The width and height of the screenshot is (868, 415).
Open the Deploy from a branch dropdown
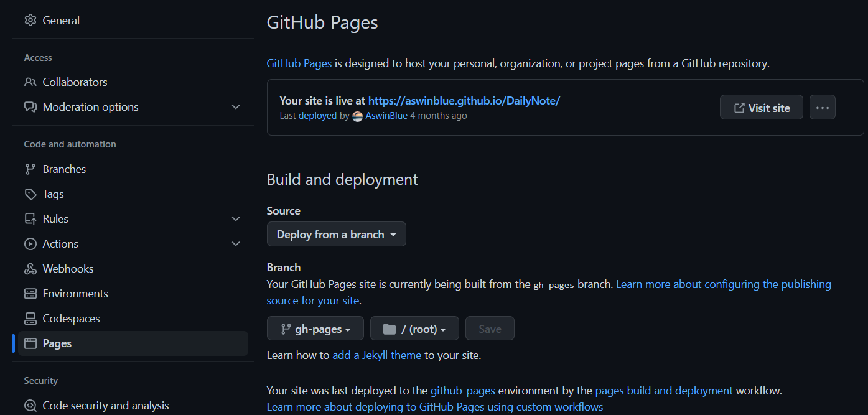point(337,235)
